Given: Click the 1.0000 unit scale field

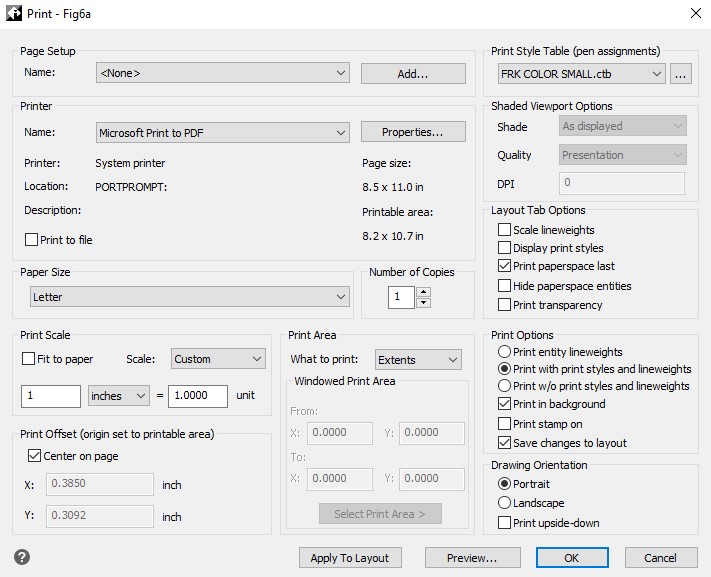Looking at the screenshot, I should pos(198,396).
